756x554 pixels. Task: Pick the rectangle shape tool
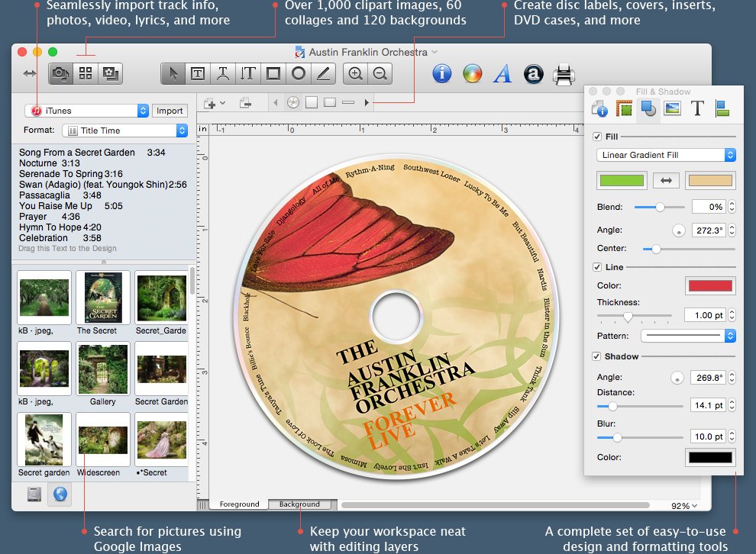(273, 74)
